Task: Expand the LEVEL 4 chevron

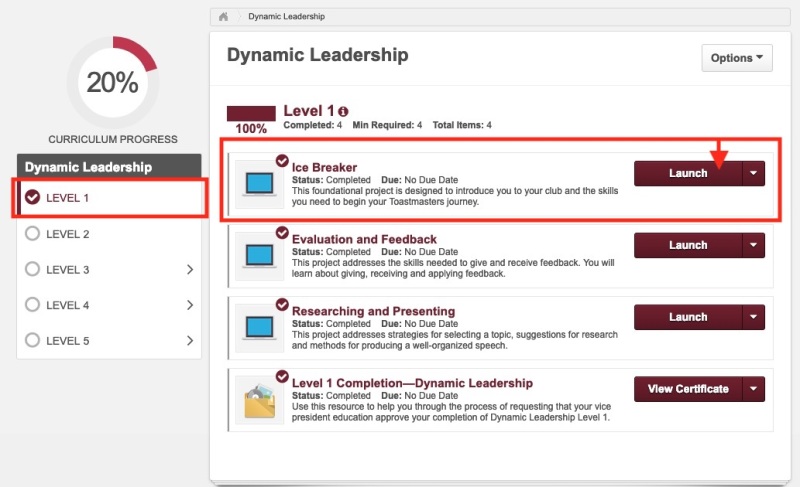Action: [x=190, y=305]
